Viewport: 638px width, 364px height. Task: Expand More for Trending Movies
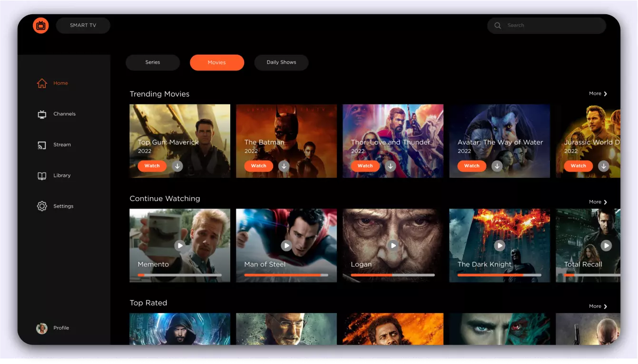(598, 94)
